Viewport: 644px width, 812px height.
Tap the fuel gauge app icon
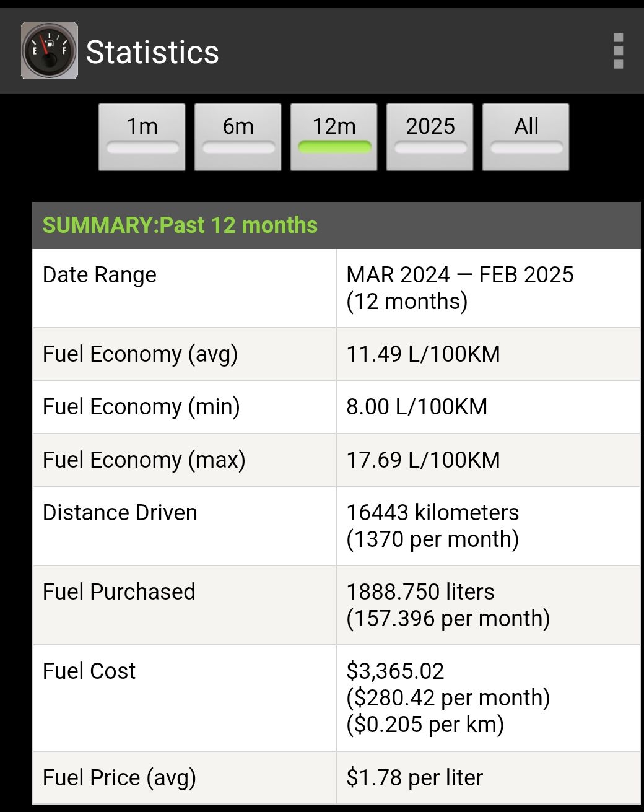(x=50, y=51)
